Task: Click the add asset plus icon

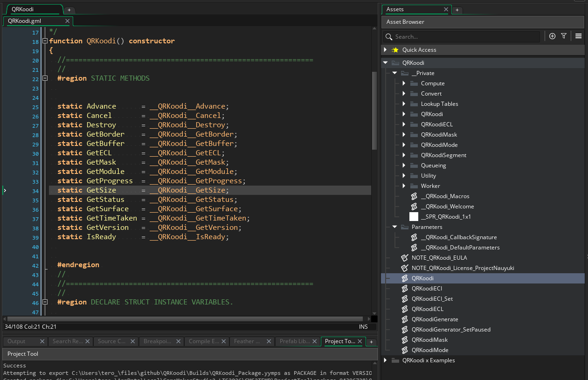Action: coord(552,36)
